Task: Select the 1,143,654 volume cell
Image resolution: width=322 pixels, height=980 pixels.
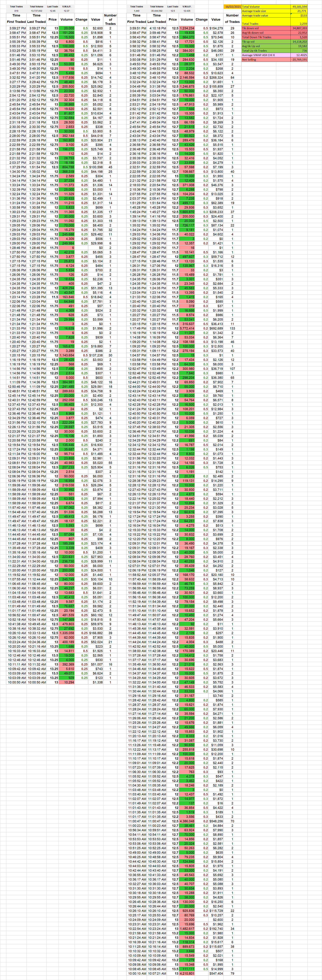Action: tap(67, 355)
